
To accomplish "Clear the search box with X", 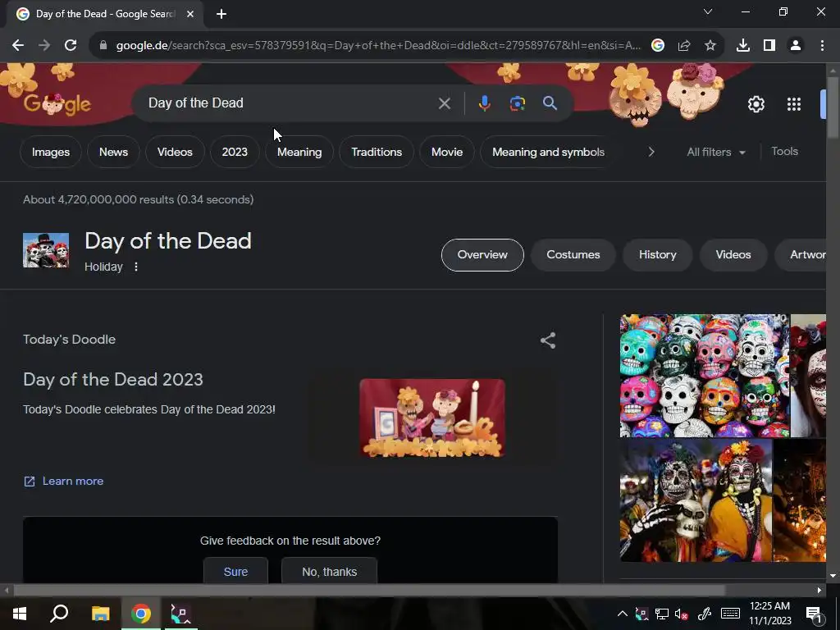I will 444,103.
